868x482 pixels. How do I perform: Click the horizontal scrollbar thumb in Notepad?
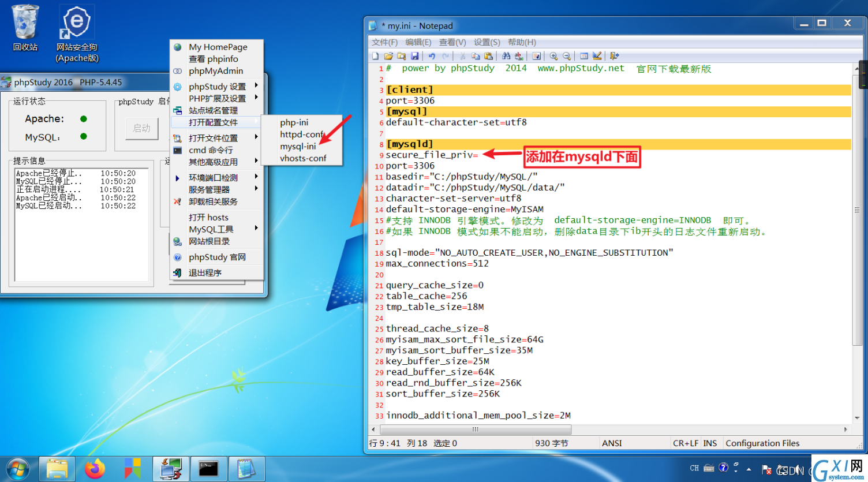(x=476, y=429)
